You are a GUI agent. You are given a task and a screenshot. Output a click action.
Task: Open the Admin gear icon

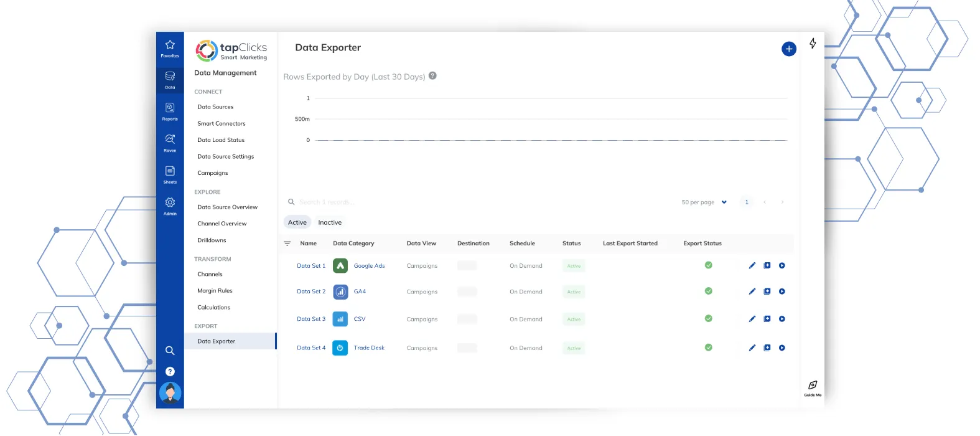tap(170, 206)
